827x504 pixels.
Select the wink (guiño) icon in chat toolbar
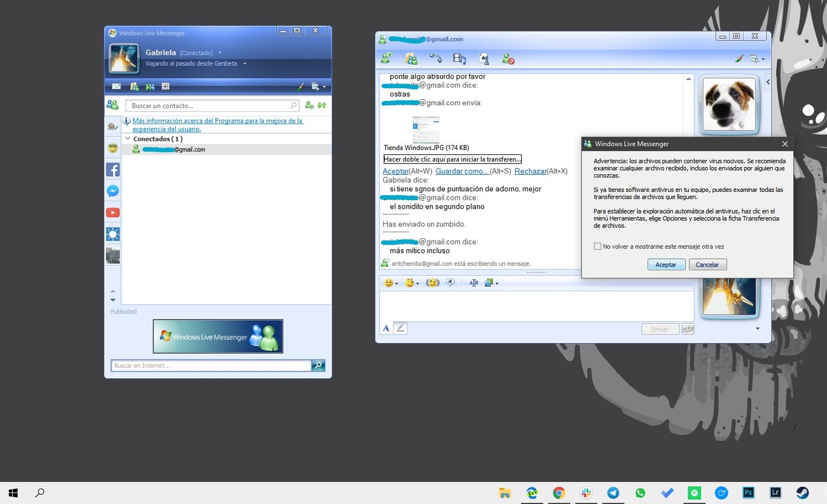pos(410,283)
